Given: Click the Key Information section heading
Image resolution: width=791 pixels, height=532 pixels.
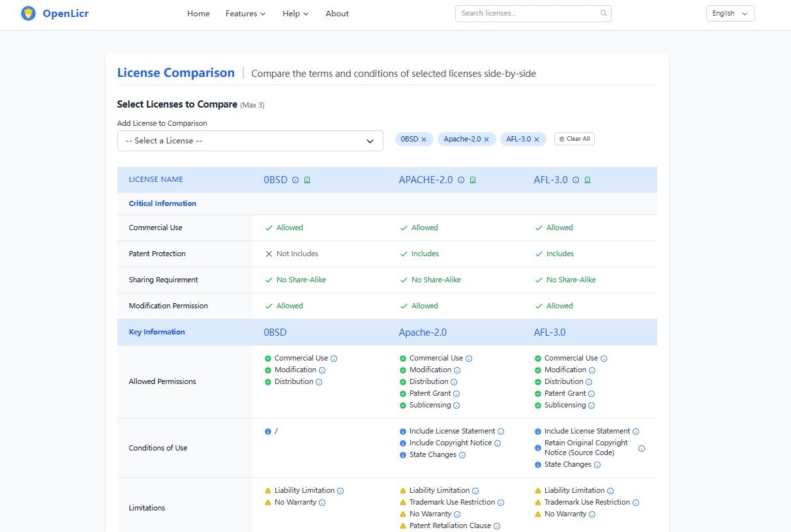Looking at the screenshot, I should [157, 332].
